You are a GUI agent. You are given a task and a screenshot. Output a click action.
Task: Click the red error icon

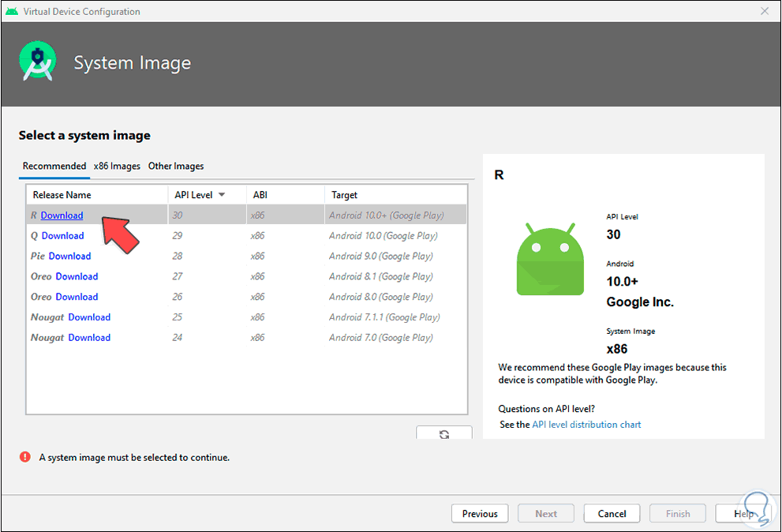[25, 457]
